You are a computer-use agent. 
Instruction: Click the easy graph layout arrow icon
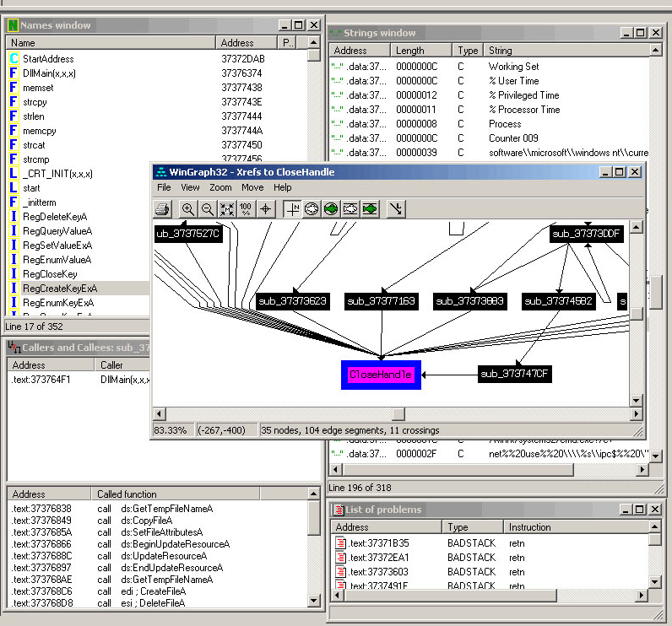(x=396, y=208)
